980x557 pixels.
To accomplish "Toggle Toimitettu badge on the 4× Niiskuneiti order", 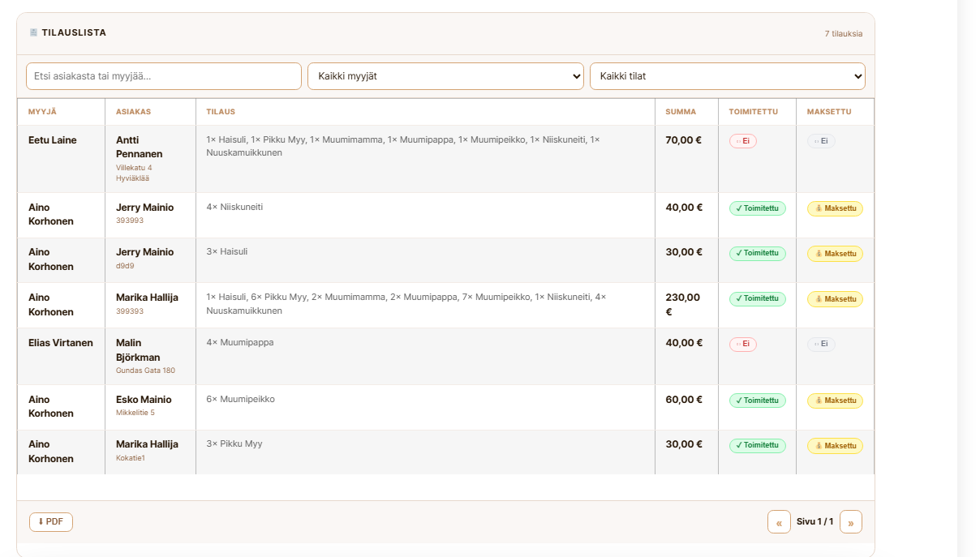I will pyautogui.click(x=758, y=208).
